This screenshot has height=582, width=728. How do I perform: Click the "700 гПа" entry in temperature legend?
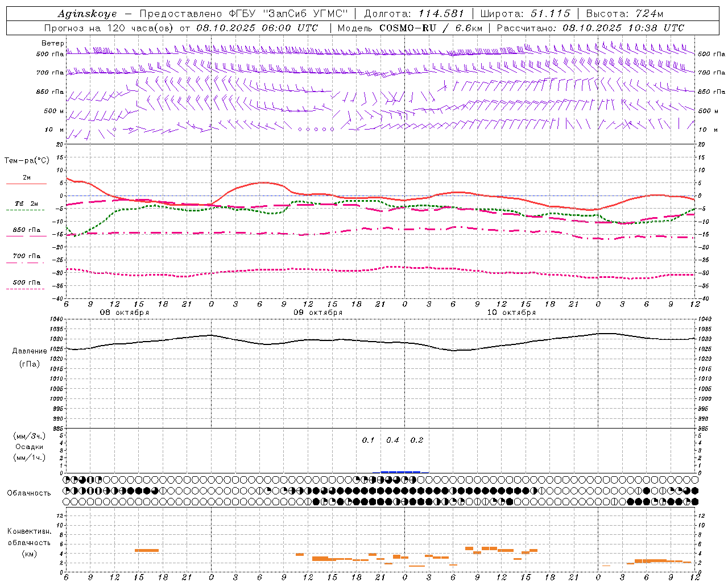[26, 256]
